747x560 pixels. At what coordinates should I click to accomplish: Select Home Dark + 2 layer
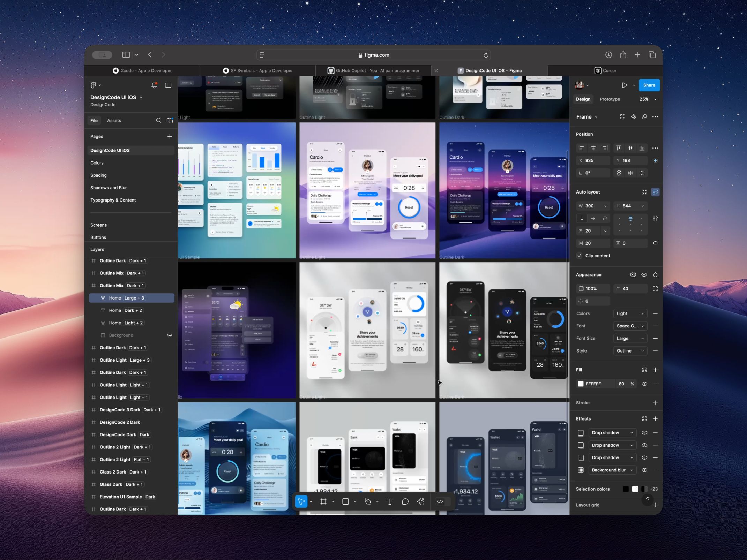(x=131, y=310)
